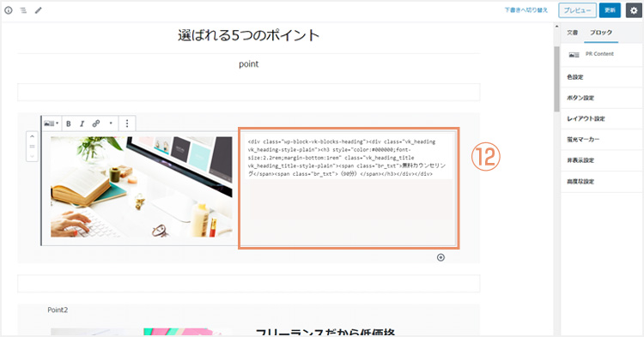Image resolution: width=644 pixels, height=337 pixels.
Task: Click the block drag handle
Action: [32, 147]
